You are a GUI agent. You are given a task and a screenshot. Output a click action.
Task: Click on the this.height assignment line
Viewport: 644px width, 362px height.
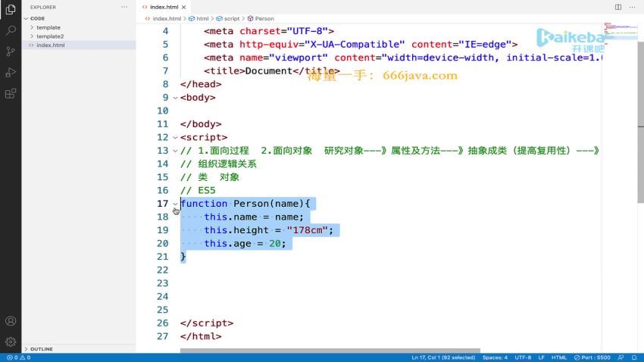[x=269, y=230]
